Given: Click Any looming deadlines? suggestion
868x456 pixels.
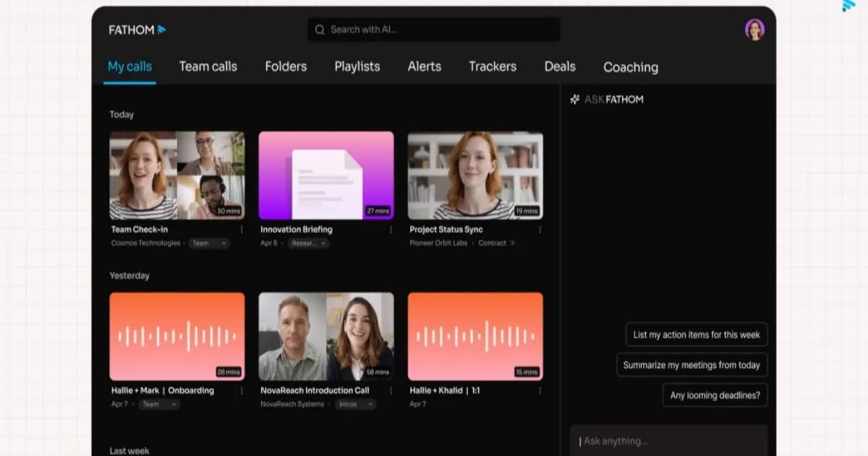Looking at the screenshot, I should pyautogui.click(x=715, y=395).
